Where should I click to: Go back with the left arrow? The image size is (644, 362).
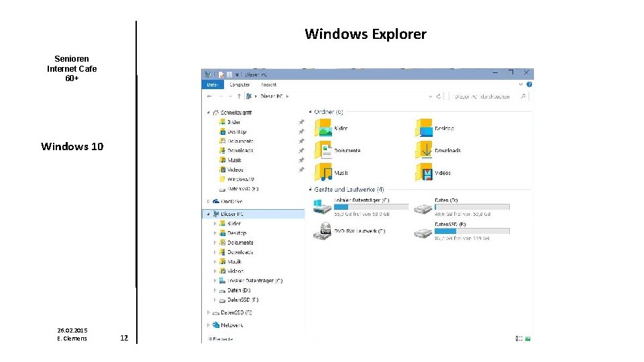click(x=209, y=97)
